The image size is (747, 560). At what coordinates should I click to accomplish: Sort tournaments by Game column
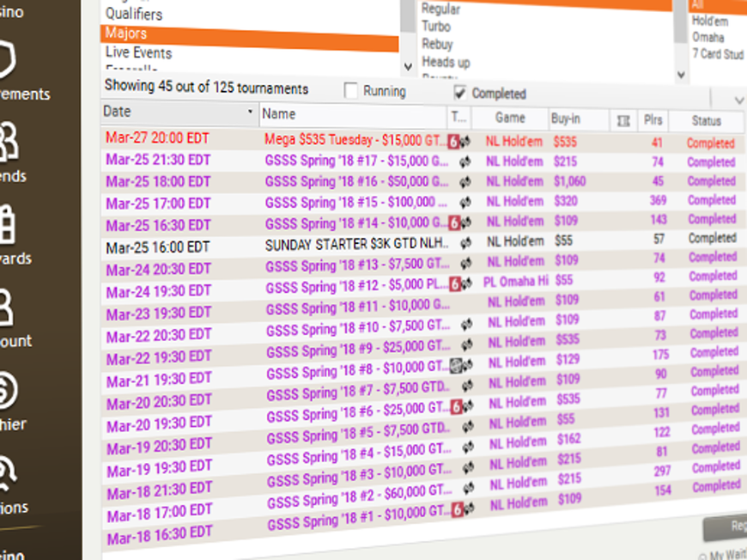pyautogui.click(x=510, y=118)
